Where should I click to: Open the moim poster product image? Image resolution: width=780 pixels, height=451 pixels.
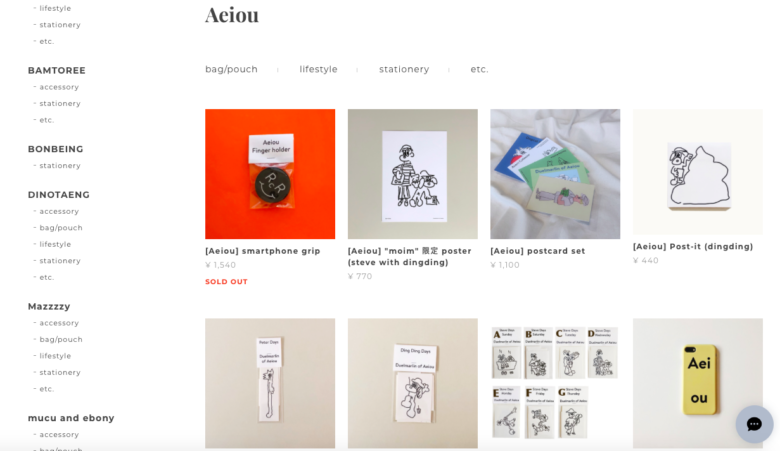click(x=412, y=174)
